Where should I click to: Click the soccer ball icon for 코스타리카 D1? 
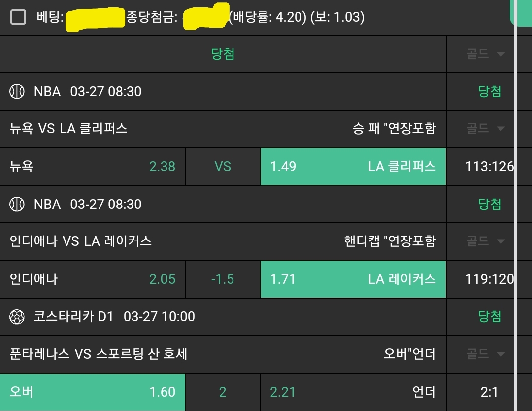pyautogui.click(x=17, y=316)
